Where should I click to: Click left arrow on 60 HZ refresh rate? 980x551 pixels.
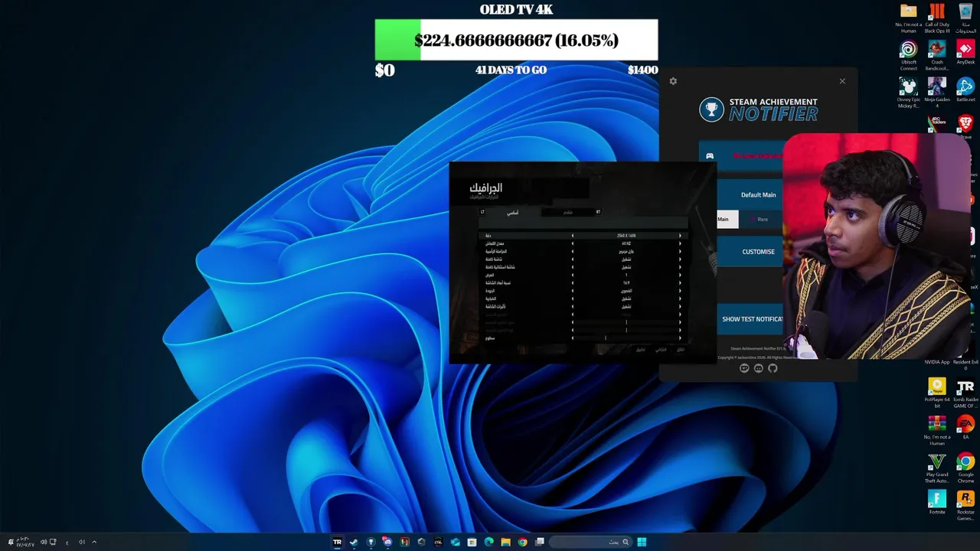[573, 243]
